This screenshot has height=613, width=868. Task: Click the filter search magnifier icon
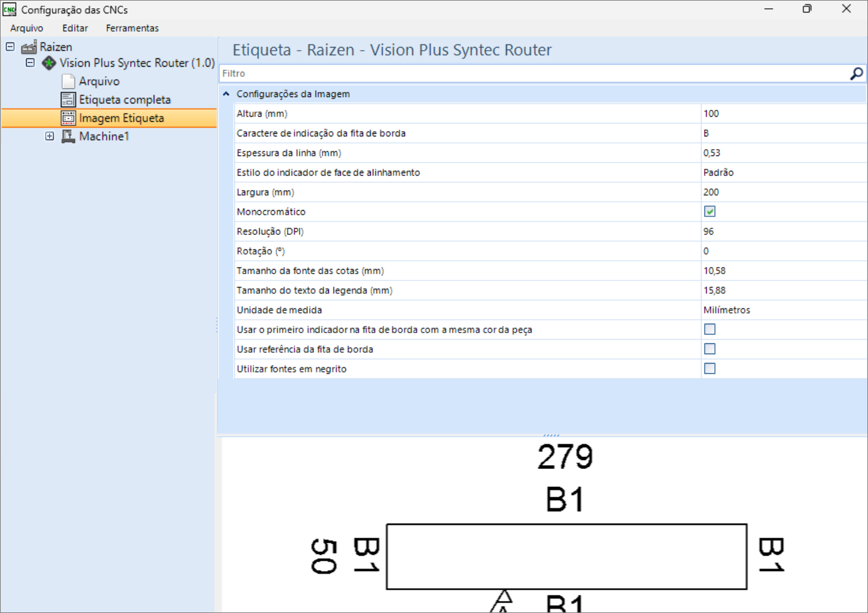pos(856,74)
